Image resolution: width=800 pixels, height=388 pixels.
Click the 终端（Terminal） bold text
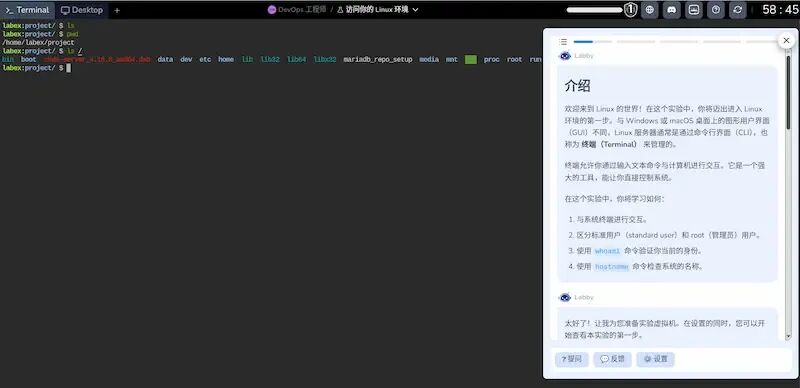pyautogui.click(x=609, y=144)
